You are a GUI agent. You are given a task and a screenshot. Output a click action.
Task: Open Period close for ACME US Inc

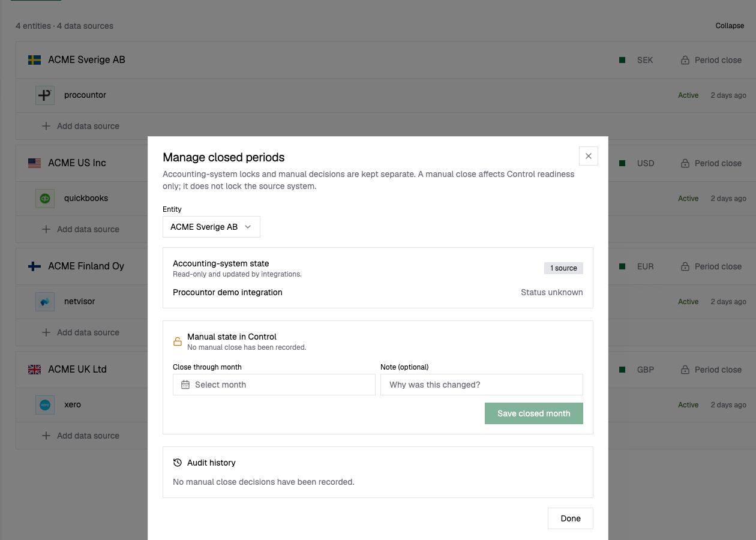click(711, 163)
